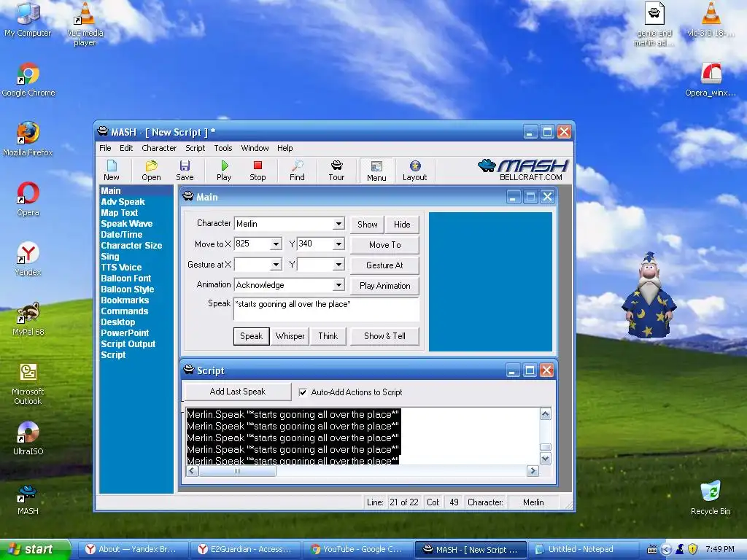This screenshot has height=560, width=747.
Task: Select the MASH desktop shortcut
Action: pyautogui.click(x=28, y=499)
